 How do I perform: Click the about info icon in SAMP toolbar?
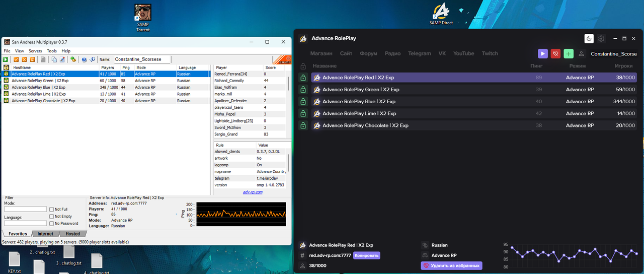click(x=93, y=59)
